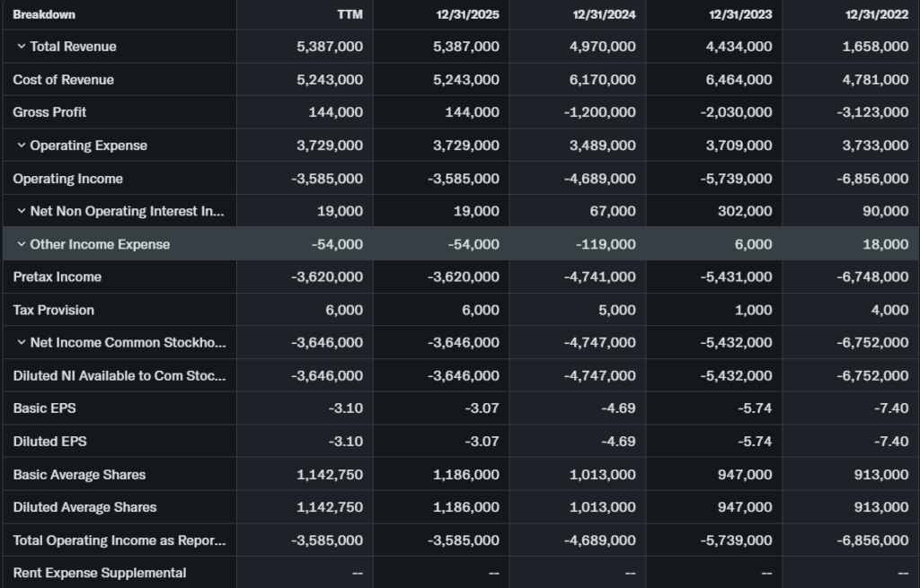
Task: Select the Tax Provision row label
Action: (x=53, y=310)
